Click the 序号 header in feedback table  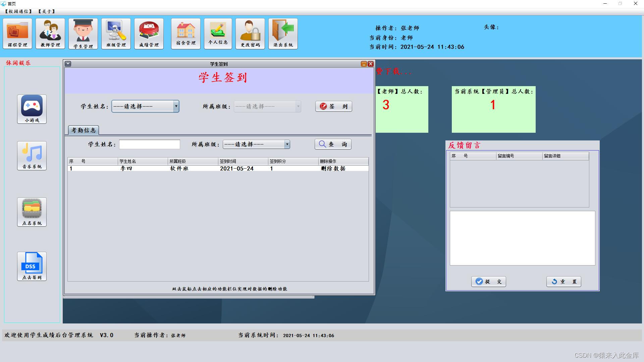[473, 156]
